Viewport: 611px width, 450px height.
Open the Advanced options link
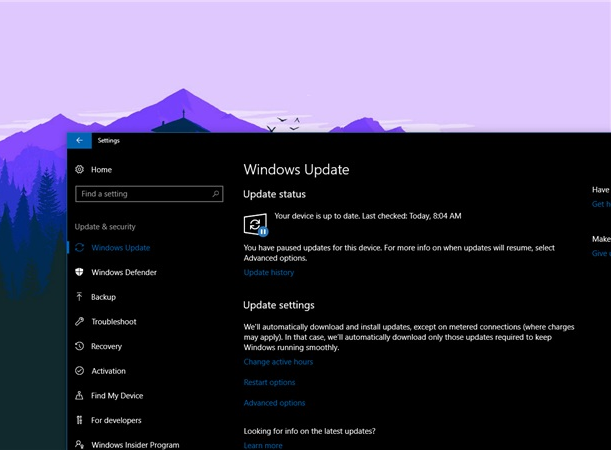pyautogui.click(x=274, y=403)
